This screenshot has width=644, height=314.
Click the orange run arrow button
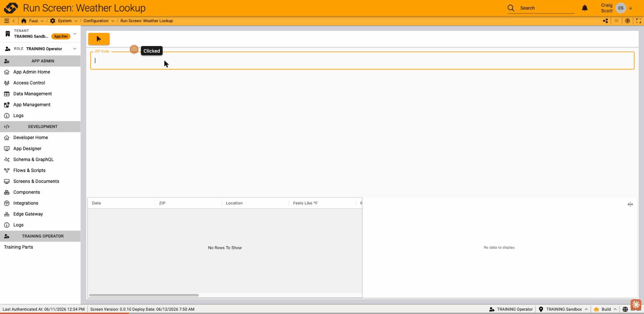[x=99, y=39]
